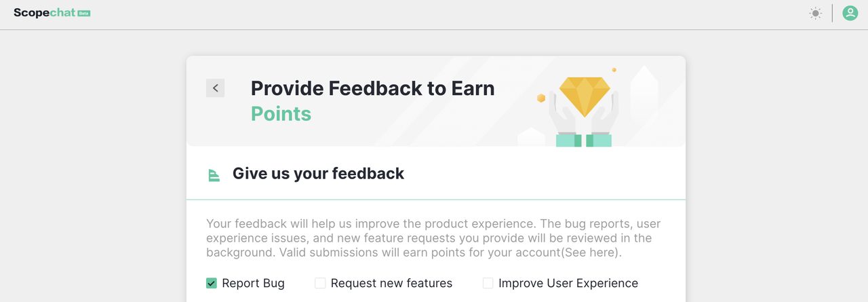Click the small orange dot above the diamond
Image resolution: width=868 pixels, height=302 pixels.
614,70
